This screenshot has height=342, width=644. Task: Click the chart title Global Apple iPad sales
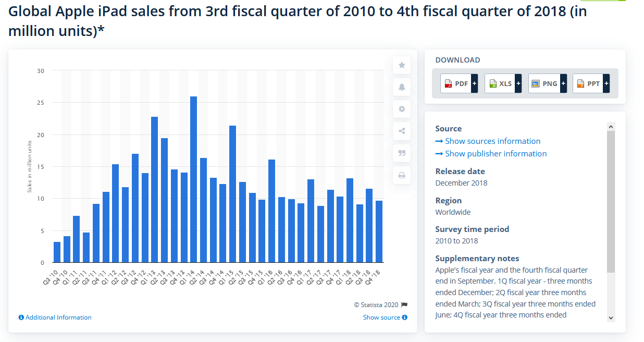click(298, 21)
